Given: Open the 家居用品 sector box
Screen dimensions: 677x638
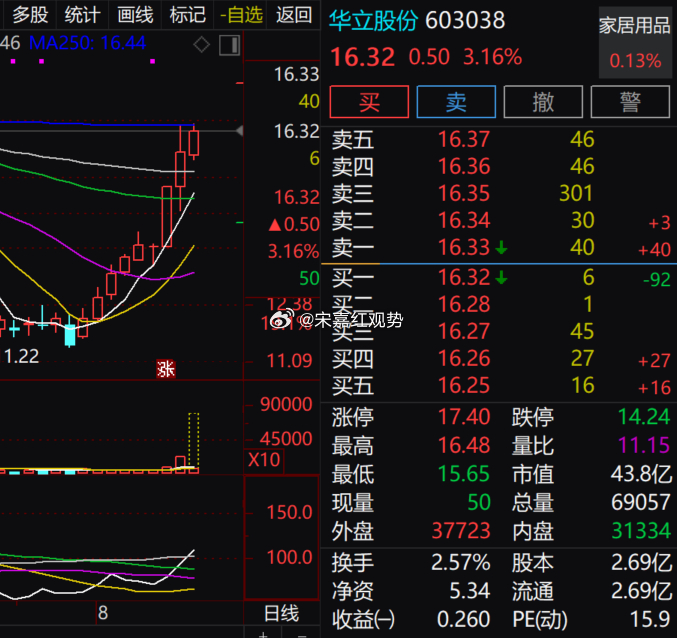Looking at the screenshot, I should click(x=635, y=42).
